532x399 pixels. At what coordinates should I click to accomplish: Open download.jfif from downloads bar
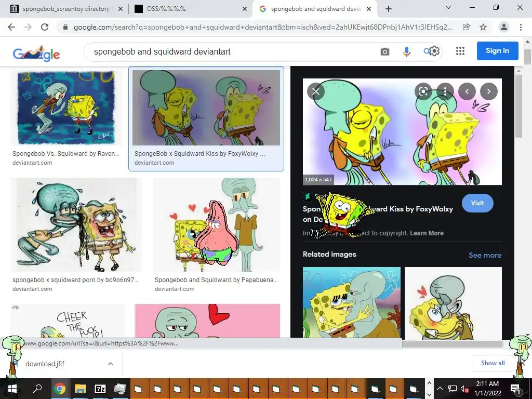tap(45, 364)
